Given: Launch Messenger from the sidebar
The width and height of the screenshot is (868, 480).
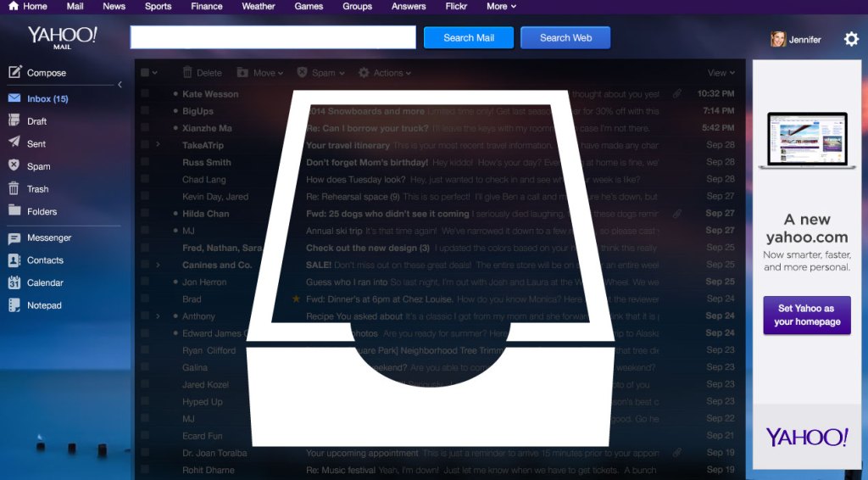Looking at the screenshot, I should click(x=39, y=237).
